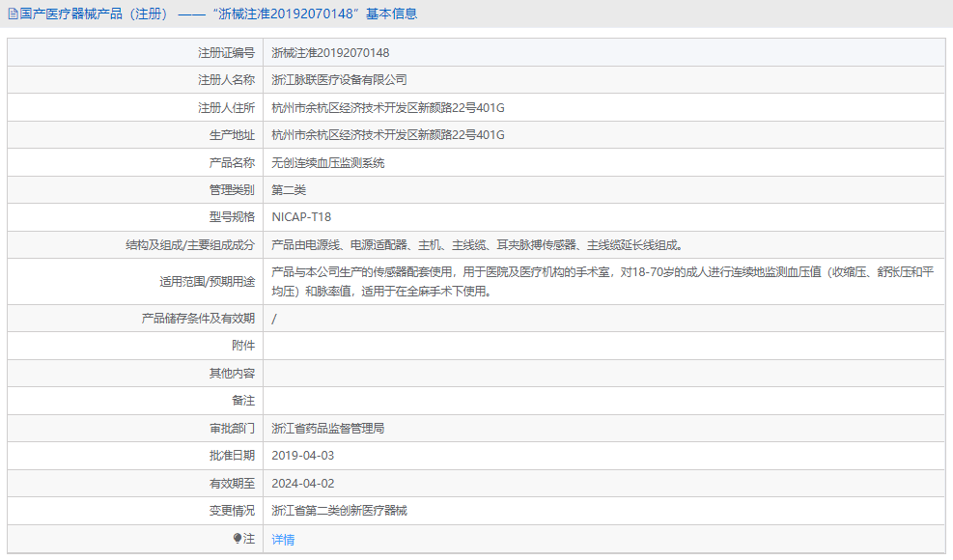Select model value NICAP-T18
The width and height of the screenshot is (953, 560).
(301, 217)
